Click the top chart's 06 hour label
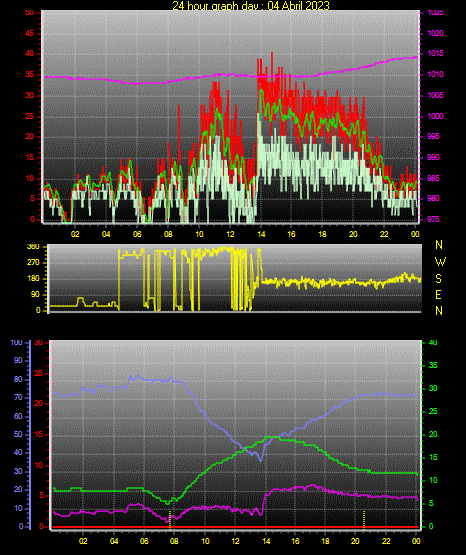466x555 pixels. tap(137, 234)
